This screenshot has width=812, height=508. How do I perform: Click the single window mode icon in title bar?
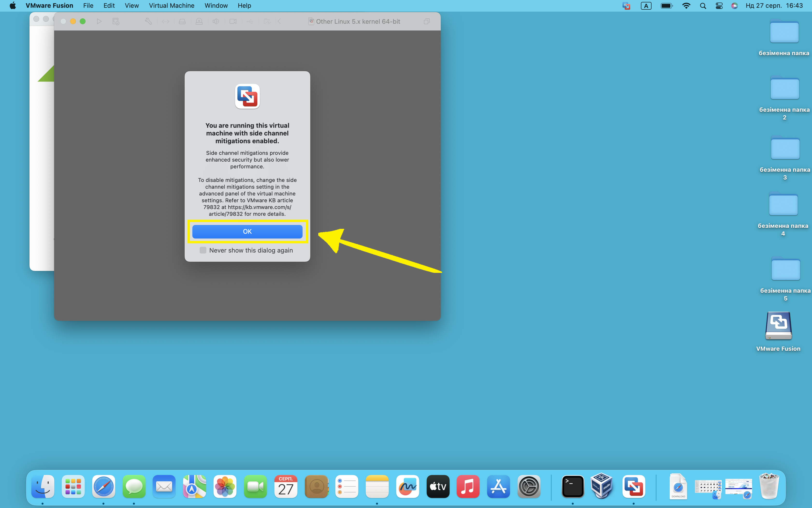(x=427, y=22)
